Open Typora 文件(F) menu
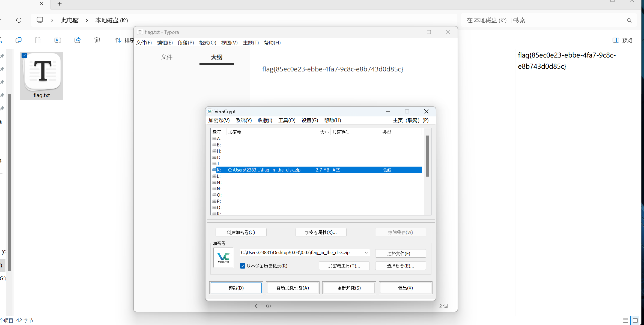The width and height of the screenshot is (644, 325). [144, 43]
